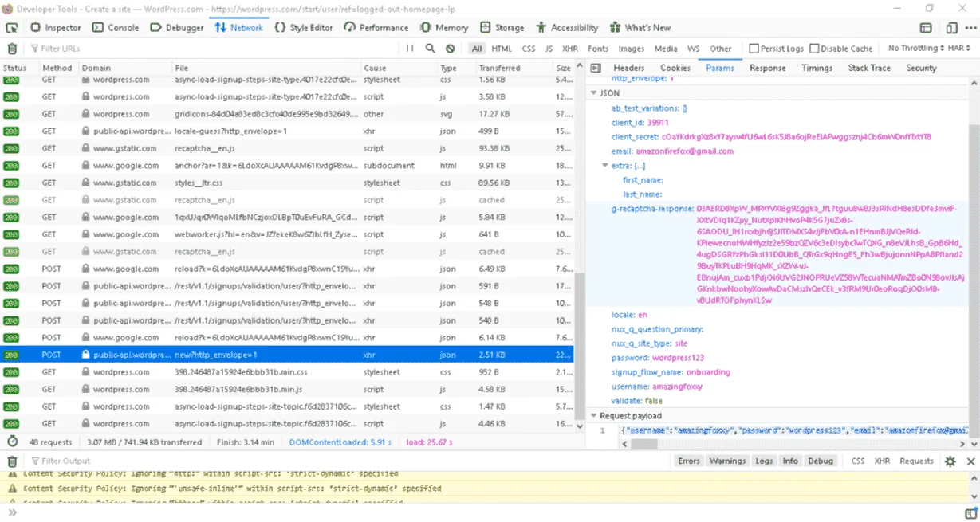Toggle Errors filter in console
This screenshot has width=980, height=522.
click(689, 461)
